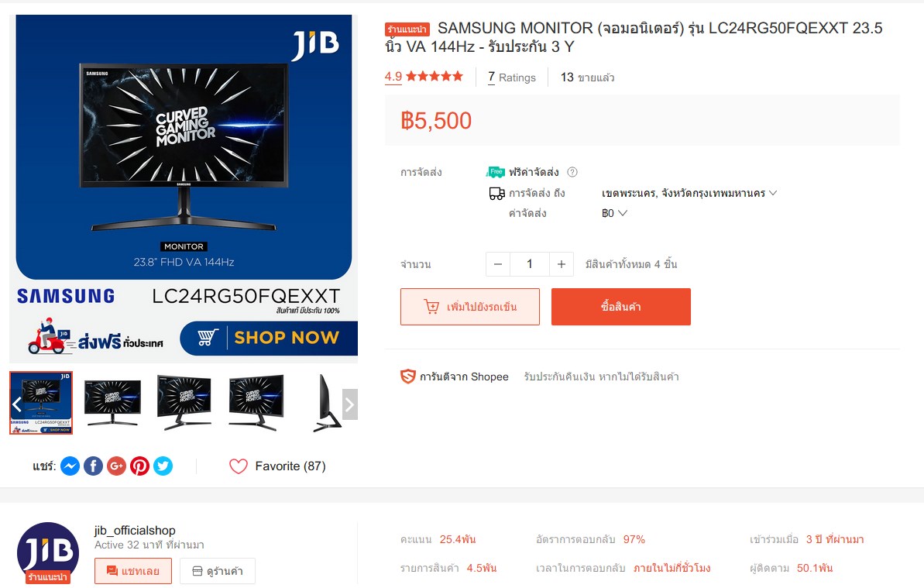924x588 pixels.
Task: Share product on Facebook
Action: 93,466
